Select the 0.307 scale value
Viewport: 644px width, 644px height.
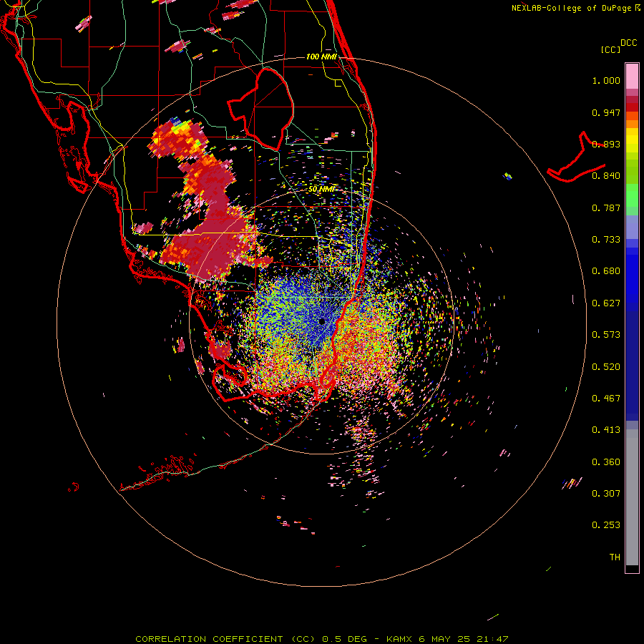tap(606, 494)
